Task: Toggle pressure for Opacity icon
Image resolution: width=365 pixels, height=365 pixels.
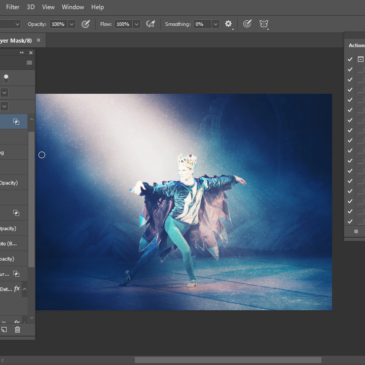Action: click(x=86, y=24)
